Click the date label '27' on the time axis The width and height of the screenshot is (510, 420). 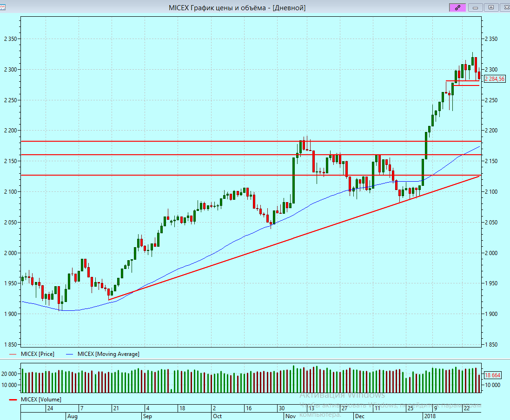tap(344, 408)
